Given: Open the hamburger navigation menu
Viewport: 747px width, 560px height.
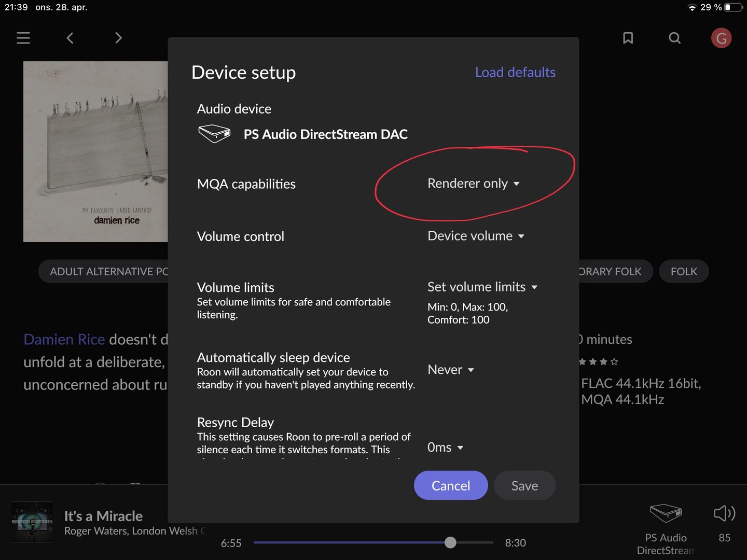Looking at the screenshot, I should [23, 38].
